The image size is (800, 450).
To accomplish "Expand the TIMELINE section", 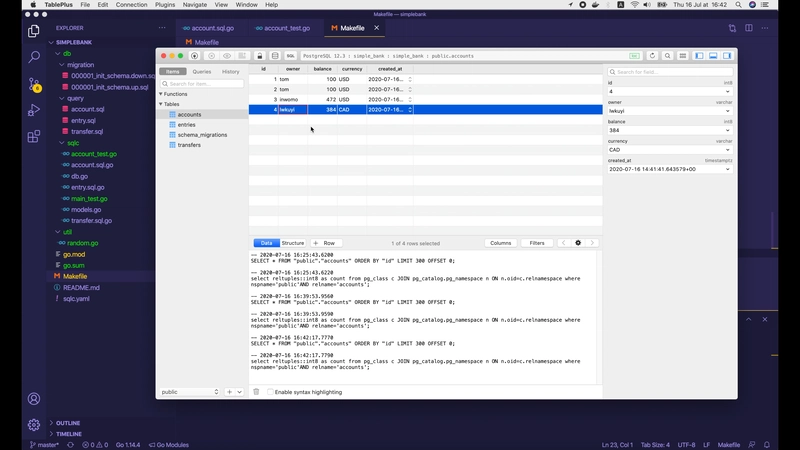I will pyautogui.click(x=69, y=434).
